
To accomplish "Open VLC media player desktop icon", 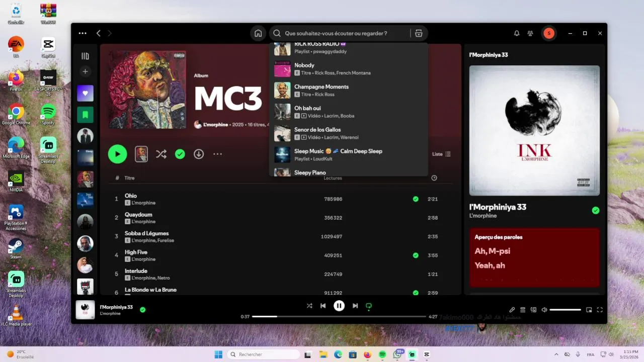I will [x=16, y=315].
